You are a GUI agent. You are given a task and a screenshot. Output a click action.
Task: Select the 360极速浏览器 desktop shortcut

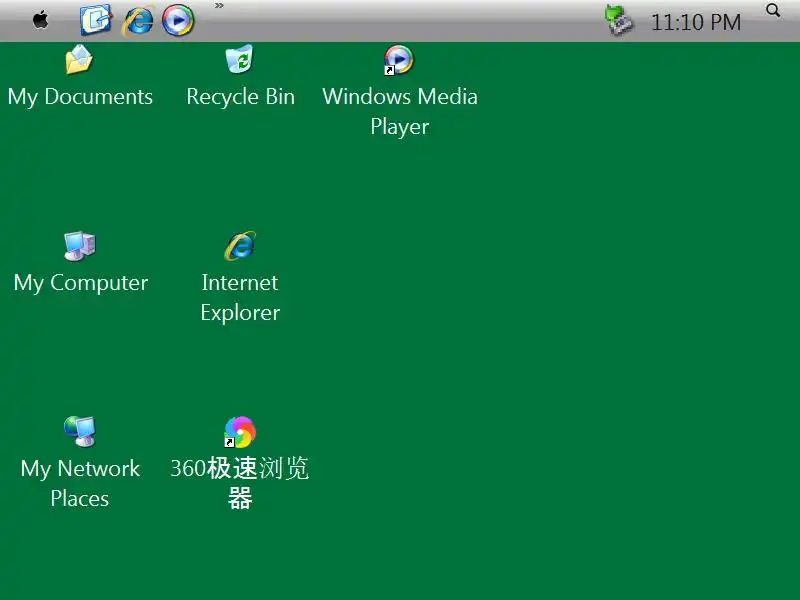[x=240, y=432]
